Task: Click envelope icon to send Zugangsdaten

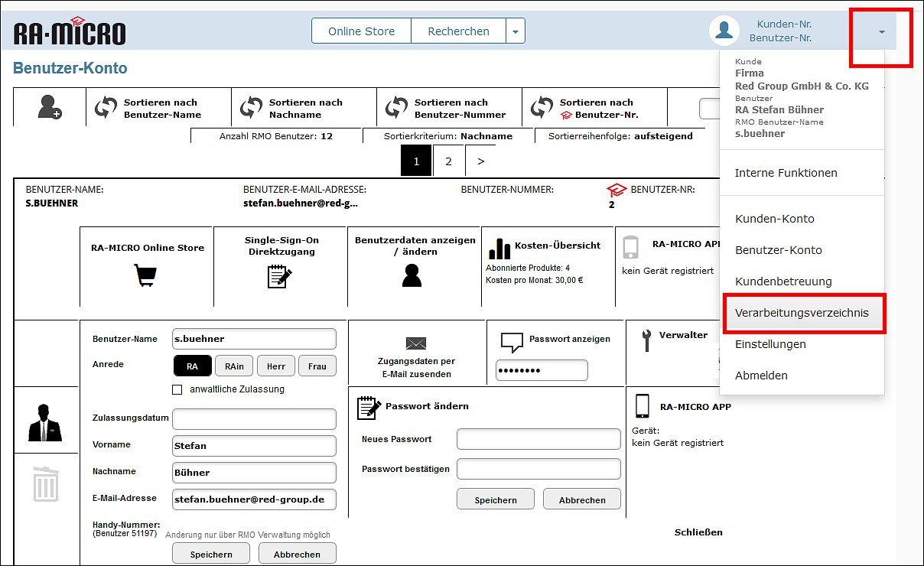Action: tap(416, 343)
